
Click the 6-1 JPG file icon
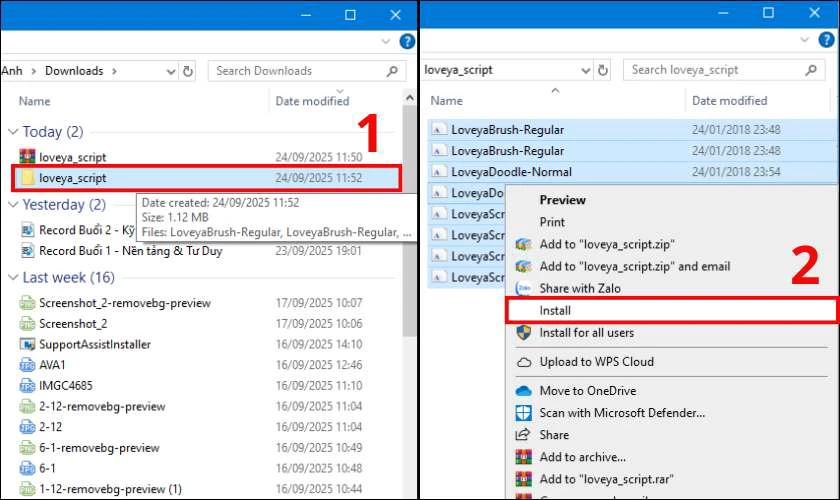[27, 468]
